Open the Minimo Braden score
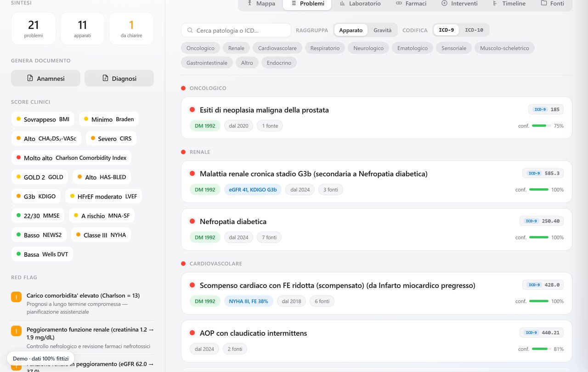588x372 pixels. [x=108, y=119]
